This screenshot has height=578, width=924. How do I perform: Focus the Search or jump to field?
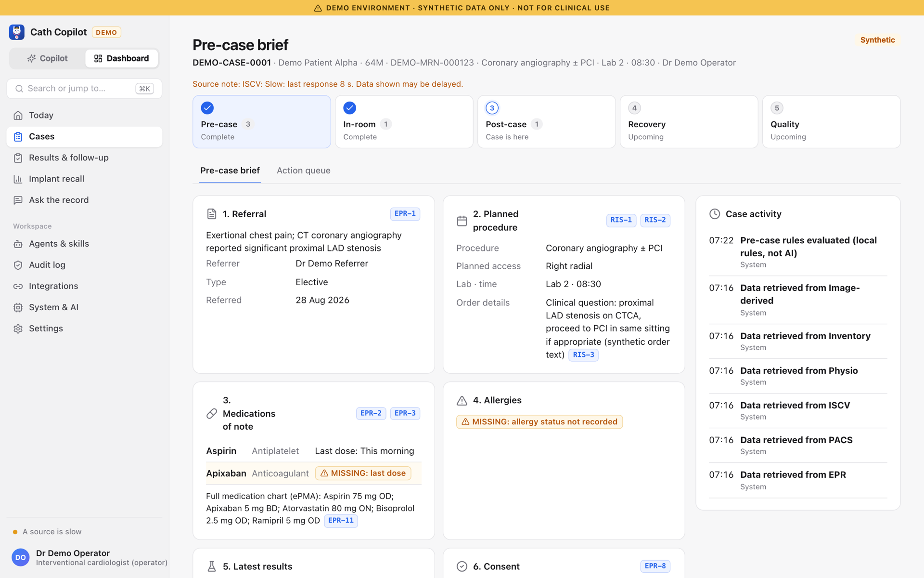click(84, 89)
